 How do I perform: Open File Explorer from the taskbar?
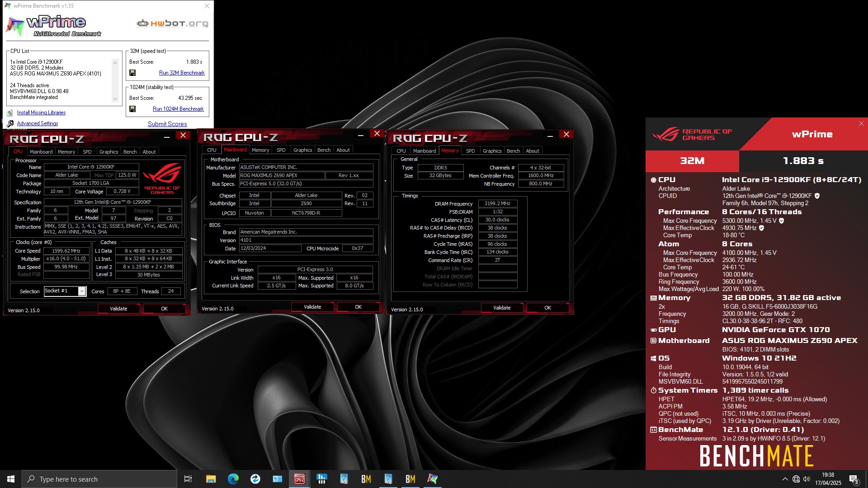click(x=211, y=479)
